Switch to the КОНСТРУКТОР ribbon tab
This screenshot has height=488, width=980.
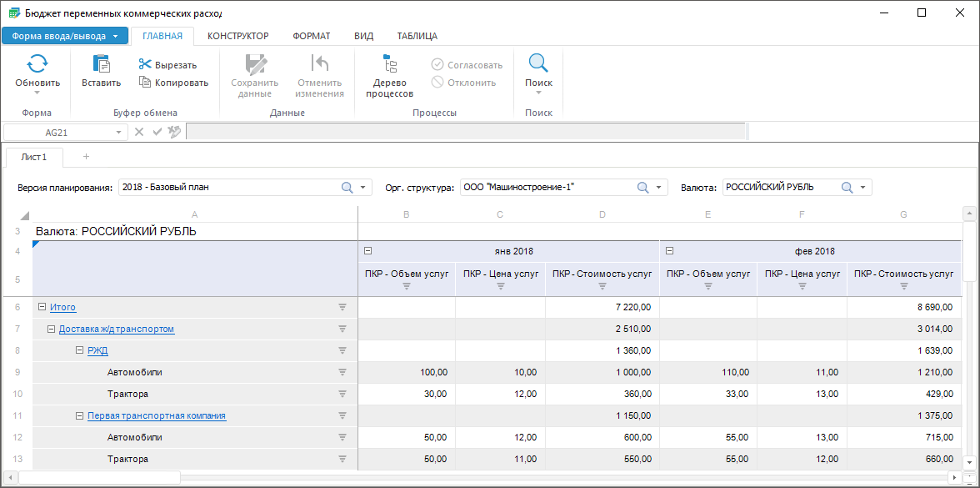click(237, 36)
